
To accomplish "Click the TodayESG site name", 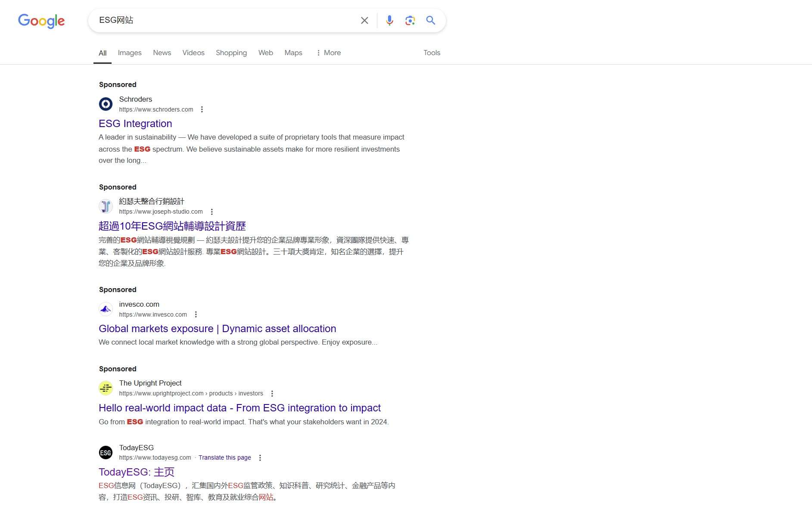I will click(x=137, y=448).
